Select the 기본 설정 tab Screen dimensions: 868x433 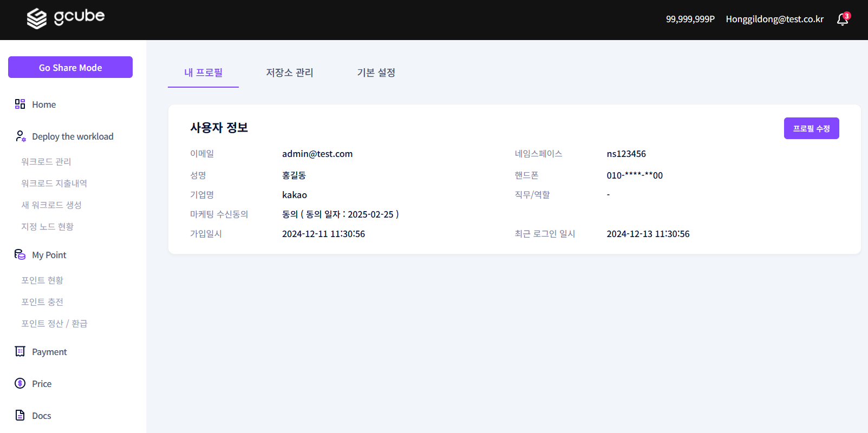click(x=376, y=73)
